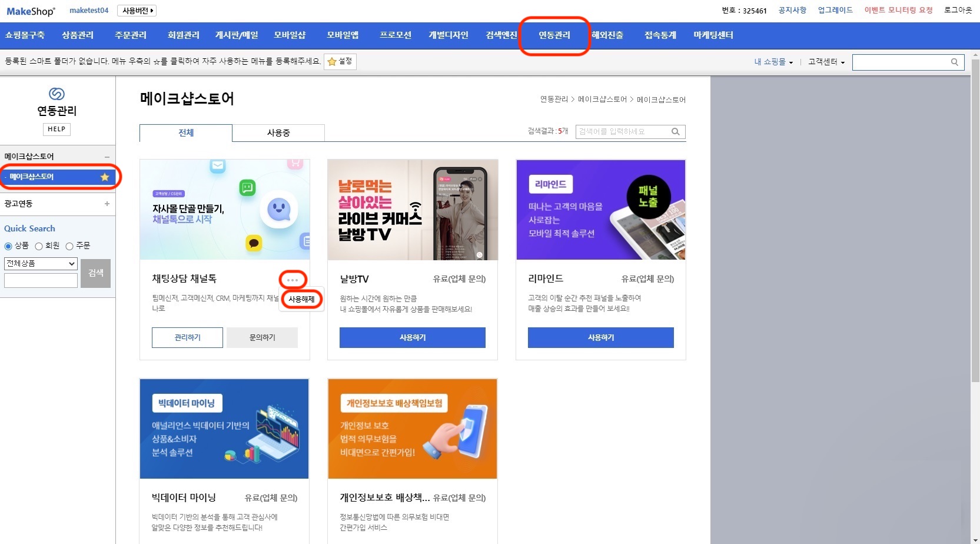Open 회원관리 menu
This screenshot has width=980, height=544.
click(x=184, y=35)
